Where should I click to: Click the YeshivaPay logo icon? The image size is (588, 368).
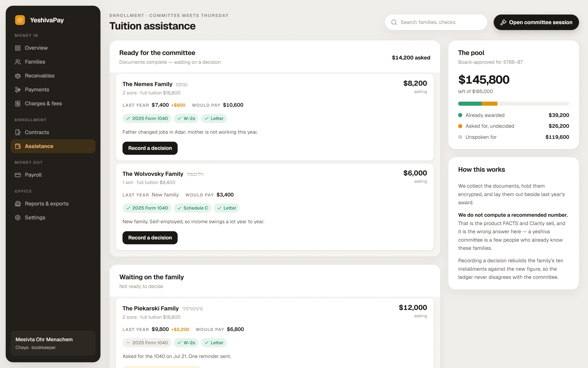(x=20, y=20)
